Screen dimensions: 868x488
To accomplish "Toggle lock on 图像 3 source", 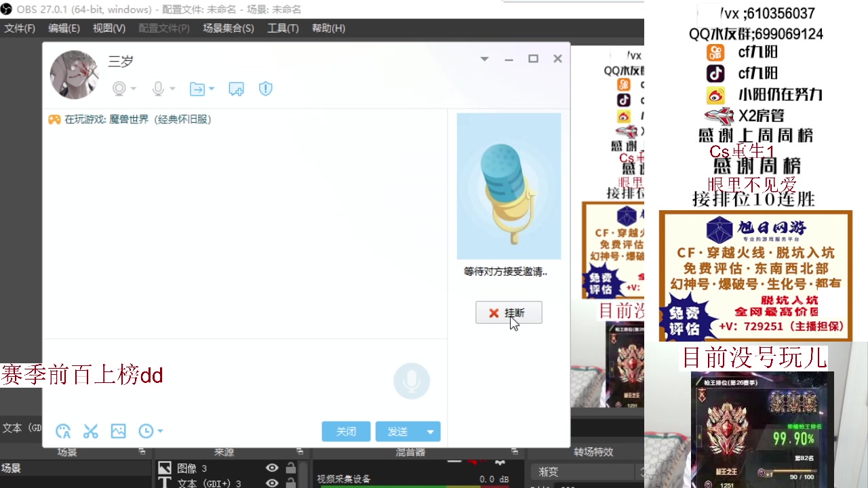I will [x=291, y=468].
